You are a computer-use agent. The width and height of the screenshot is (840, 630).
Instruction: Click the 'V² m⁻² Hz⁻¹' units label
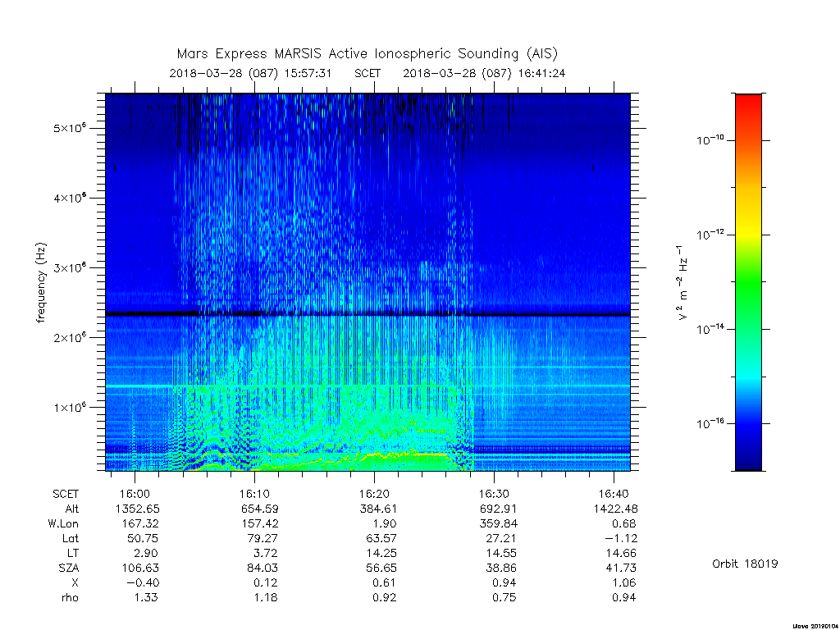[682, 283]
